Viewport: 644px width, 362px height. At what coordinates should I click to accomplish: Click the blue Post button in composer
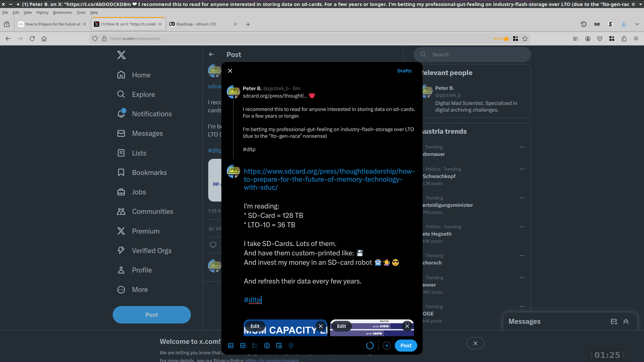coord(406,346)
